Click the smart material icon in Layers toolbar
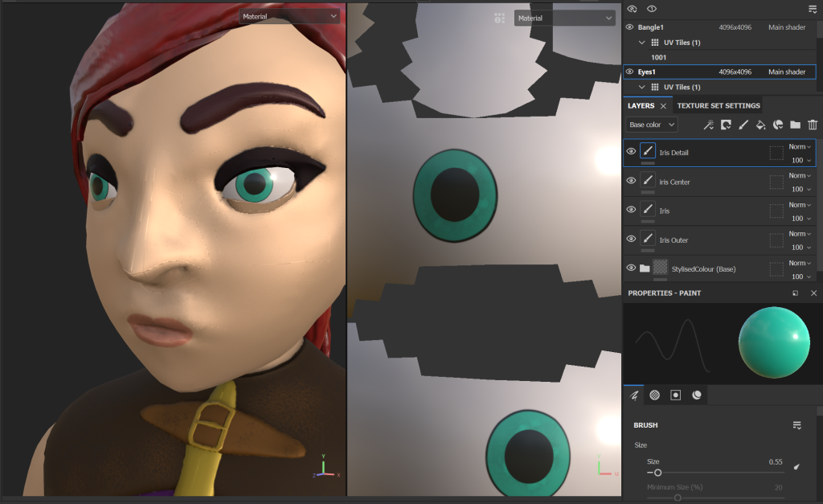 777,125
